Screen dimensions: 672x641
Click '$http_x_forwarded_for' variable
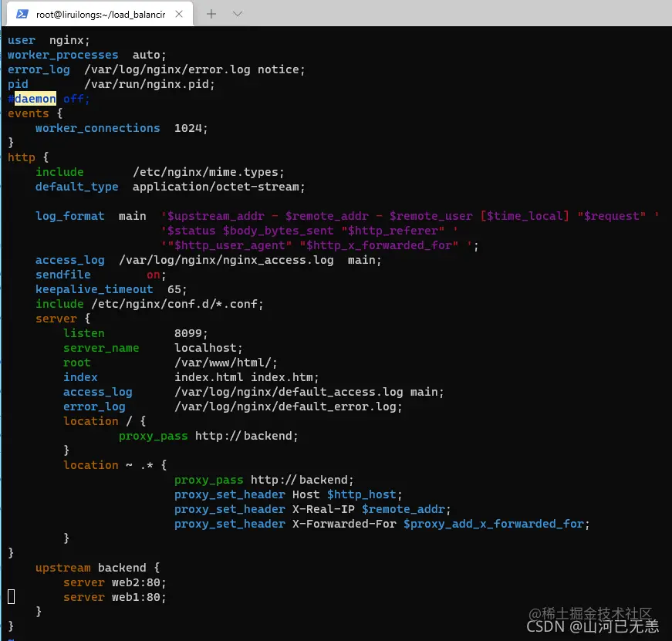[x=379, y=245]
